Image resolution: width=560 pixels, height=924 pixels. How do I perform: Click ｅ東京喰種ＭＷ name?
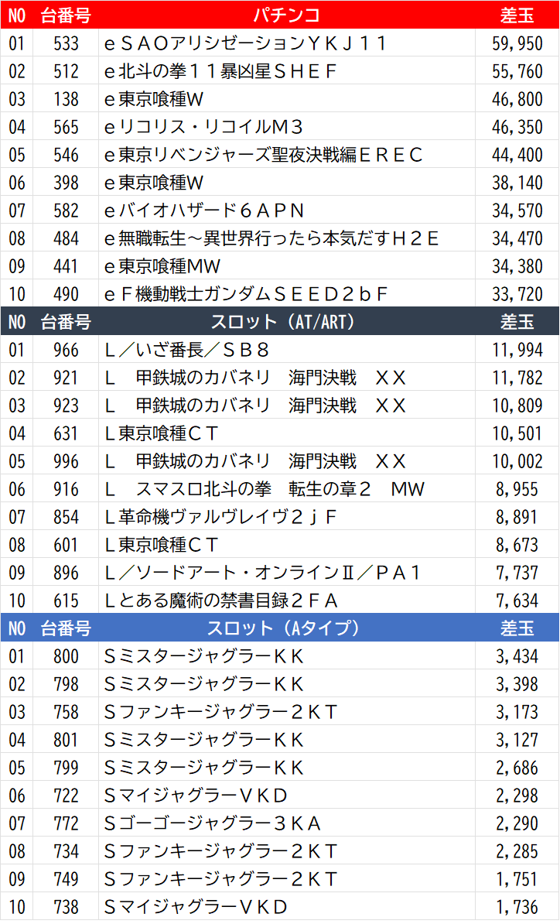162,265
